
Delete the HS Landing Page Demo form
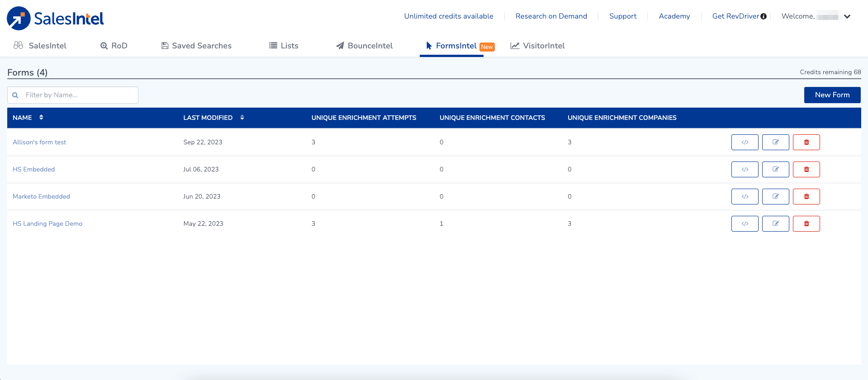click(x=806, y=223)
